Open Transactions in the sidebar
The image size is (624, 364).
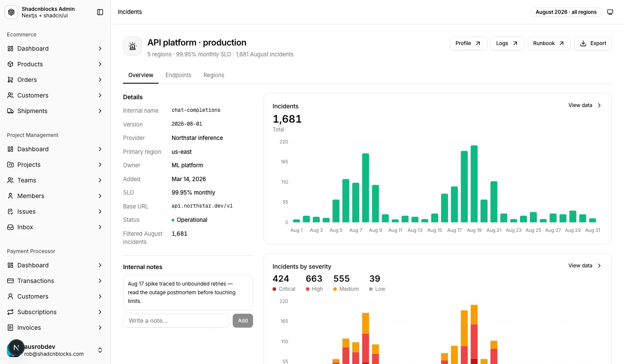[x=55, y=281]
